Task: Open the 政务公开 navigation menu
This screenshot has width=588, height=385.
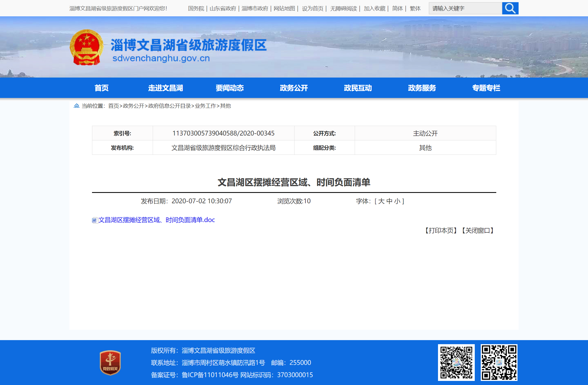Action: tap(294, 88)
